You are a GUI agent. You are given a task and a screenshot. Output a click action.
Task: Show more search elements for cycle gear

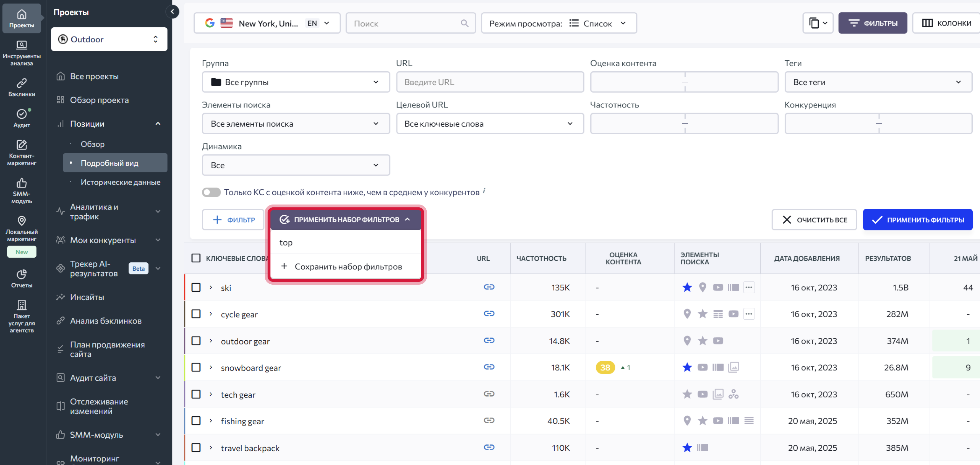click(749, 314)
